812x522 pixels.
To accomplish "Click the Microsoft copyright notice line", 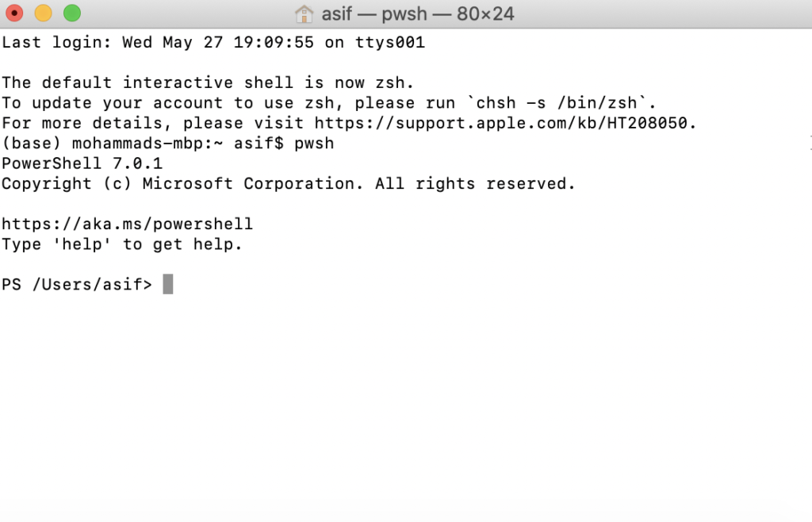I will tap(288, 183).
